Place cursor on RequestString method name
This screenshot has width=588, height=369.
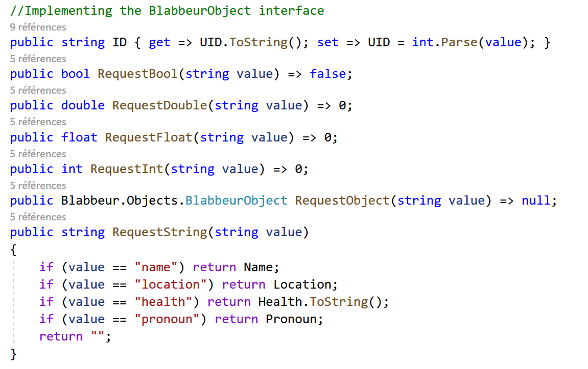pyautogui.click(x=160, y=232)
